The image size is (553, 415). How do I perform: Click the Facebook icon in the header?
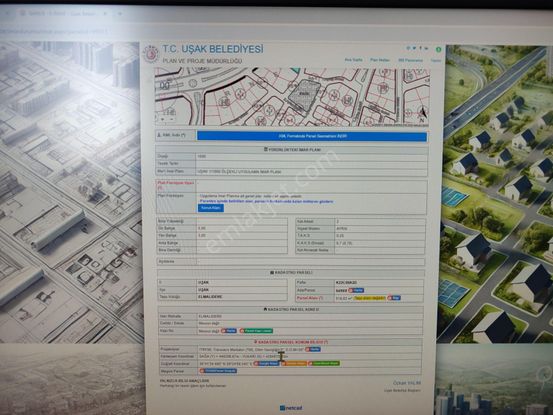pos(420,48)
